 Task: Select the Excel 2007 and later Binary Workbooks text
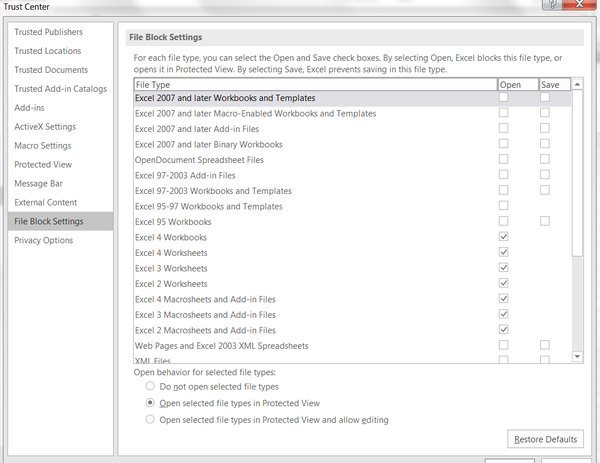[x=209, y=144]
